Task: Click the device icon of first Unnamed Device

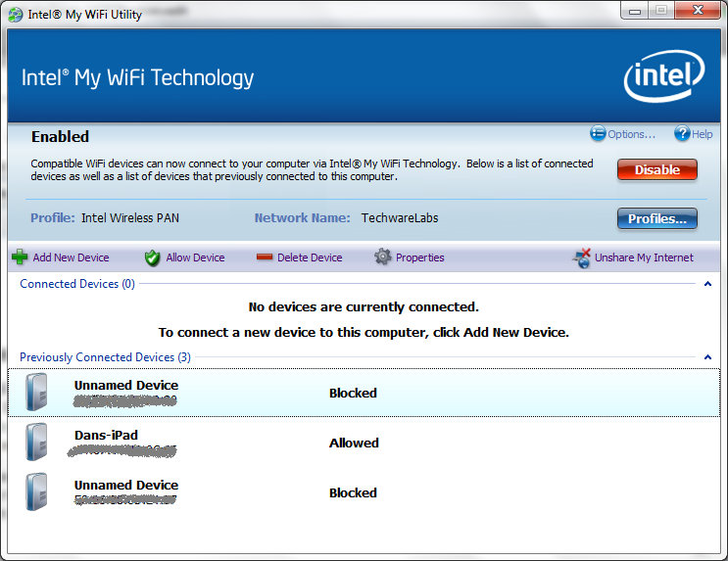Action: click(36, 392)
